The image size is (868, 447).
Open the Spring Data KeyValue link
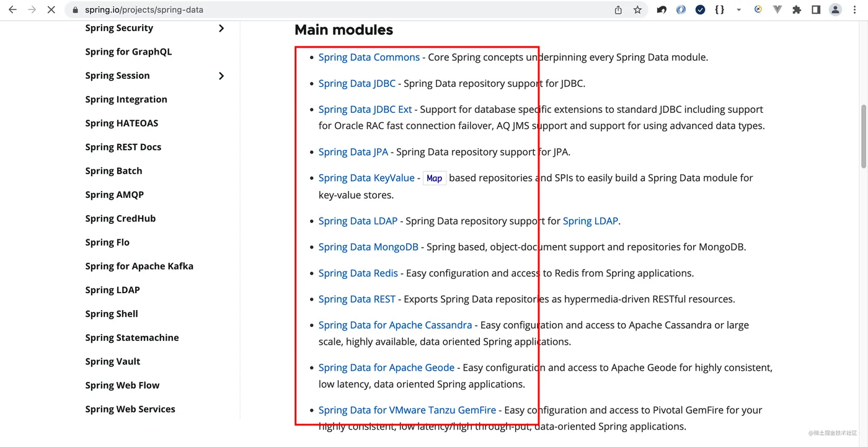tap(366, 178)
